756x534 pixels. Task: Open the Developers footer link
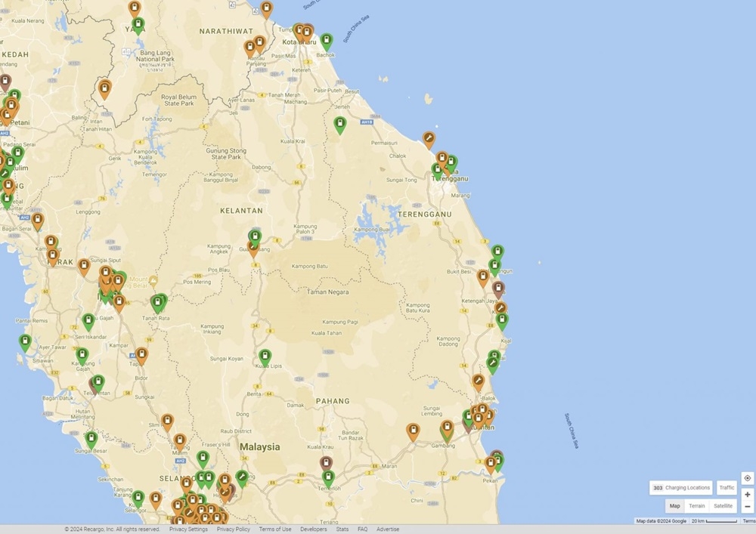(x=314, y=529)
